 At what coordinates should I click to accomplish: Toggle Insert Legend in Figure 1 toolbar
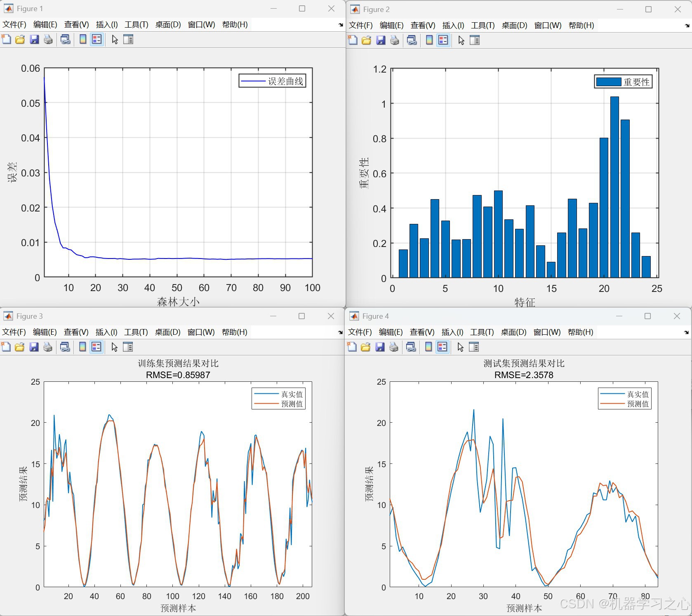pyautogui.click(x=97, y=40)
